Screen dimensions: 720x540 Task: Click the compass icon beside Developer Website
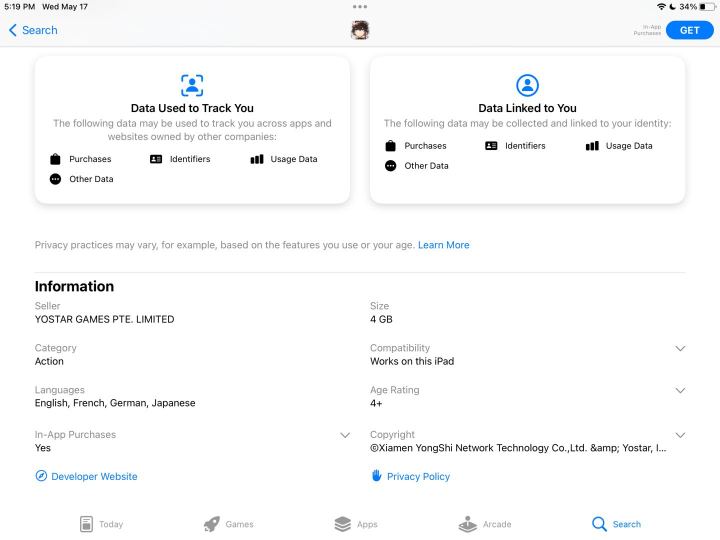coord(41,476)
